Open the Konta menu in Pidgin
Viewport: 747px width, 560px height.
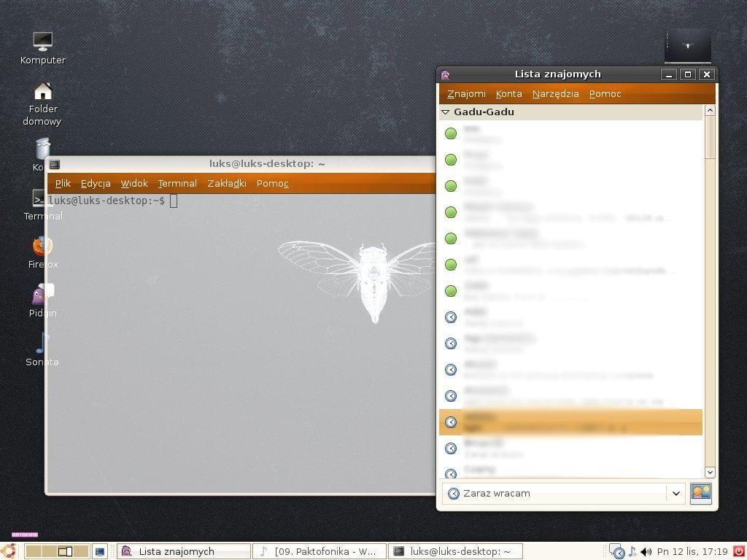point(508,93)
